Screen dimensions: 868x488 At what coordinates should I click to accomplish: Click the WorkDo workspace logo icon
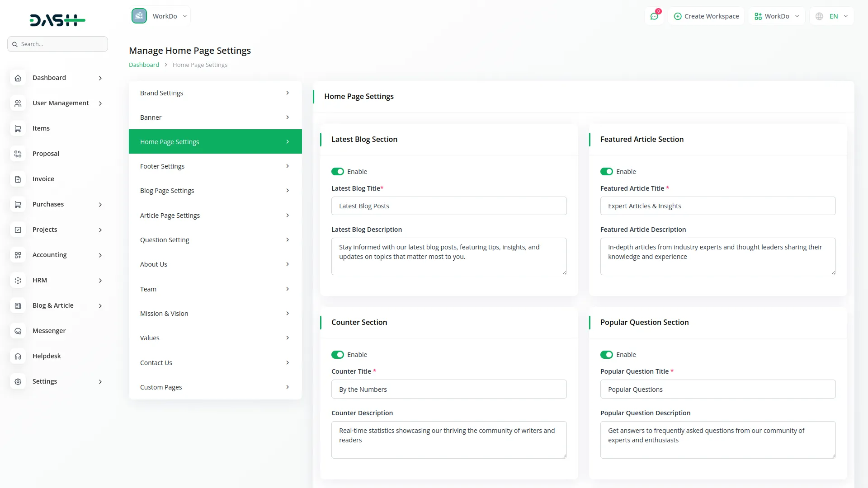[139, 16]
